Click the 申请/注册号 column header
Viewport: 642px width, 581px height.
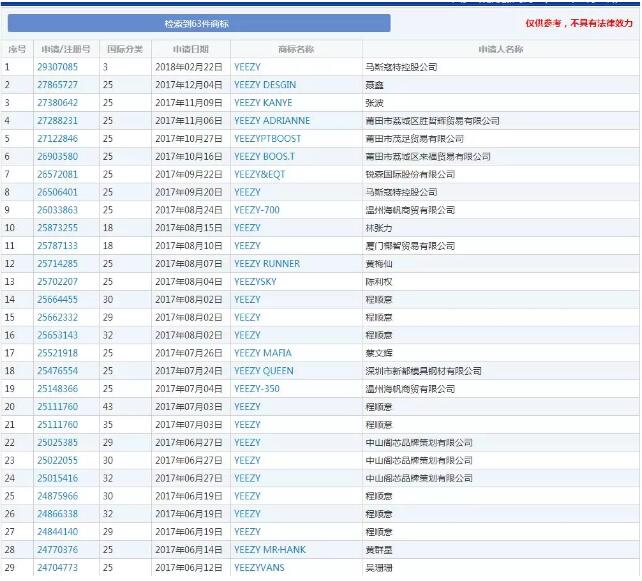[66, 50]
